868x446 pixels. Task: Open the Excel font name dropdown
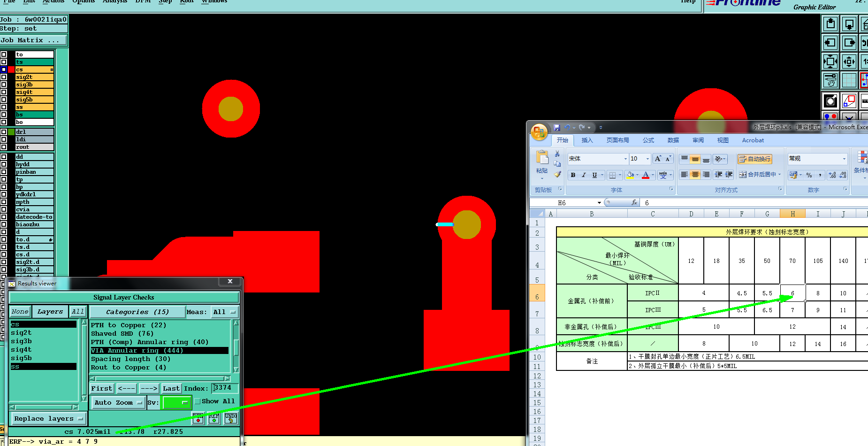(x=625, y=159)
